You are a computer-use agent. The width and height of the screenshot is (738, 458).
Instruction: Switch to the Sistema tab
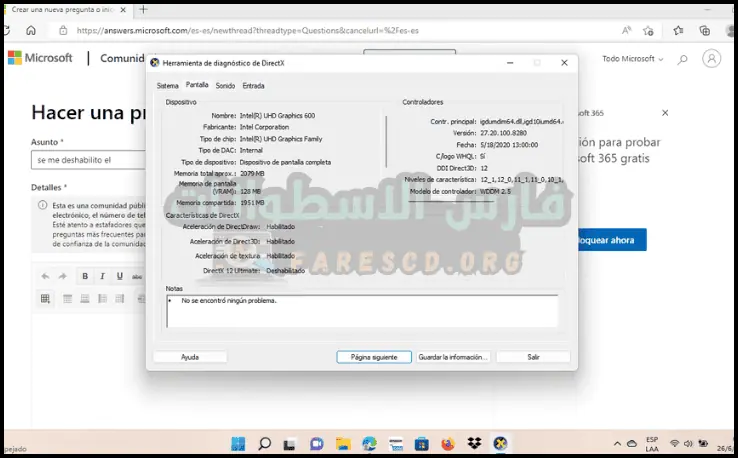click(167, 86)
